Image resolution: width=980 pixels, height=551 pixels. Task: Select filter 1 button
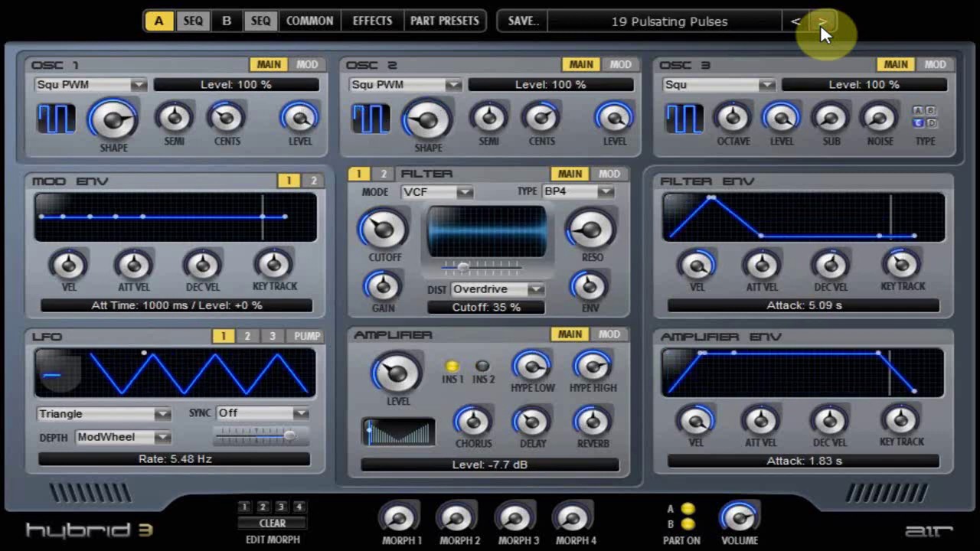pos(358,174)
